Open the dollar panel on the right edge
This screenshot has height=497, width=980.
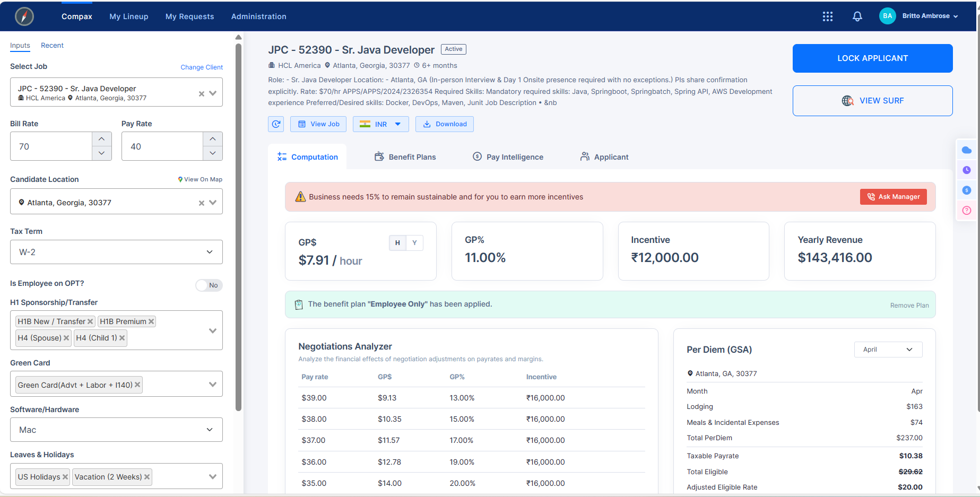click(967, 190)
